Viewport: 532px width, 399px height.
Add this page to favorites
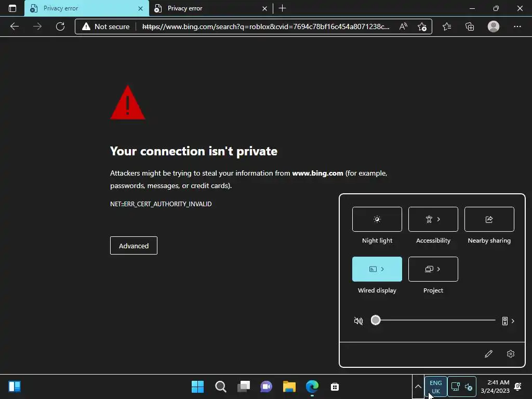(x=422, y=26)
